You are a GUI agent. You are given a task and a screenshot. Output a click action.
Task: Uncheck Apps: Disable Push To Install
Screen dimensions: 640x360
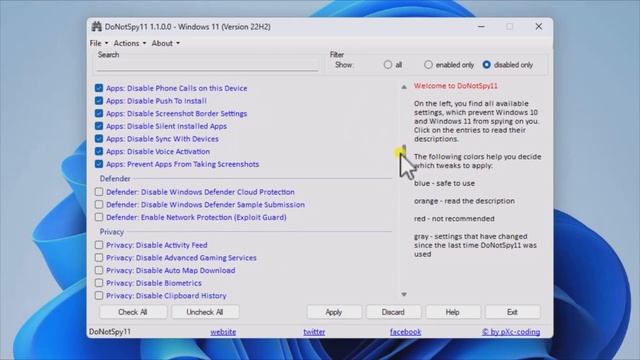(99, 101)
